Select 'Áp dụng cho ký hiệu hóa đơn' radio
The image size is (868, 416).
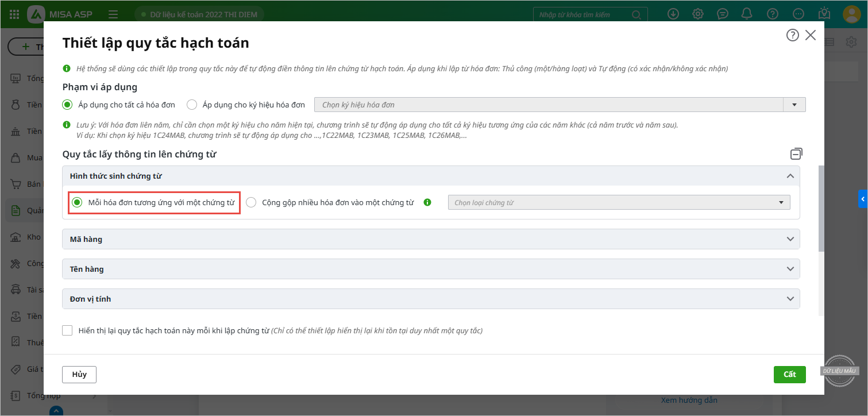tap(192, 105)
